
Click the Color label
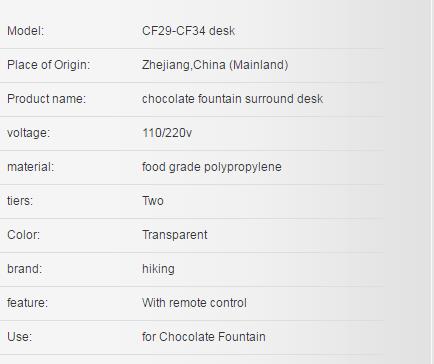click(24, 235)
